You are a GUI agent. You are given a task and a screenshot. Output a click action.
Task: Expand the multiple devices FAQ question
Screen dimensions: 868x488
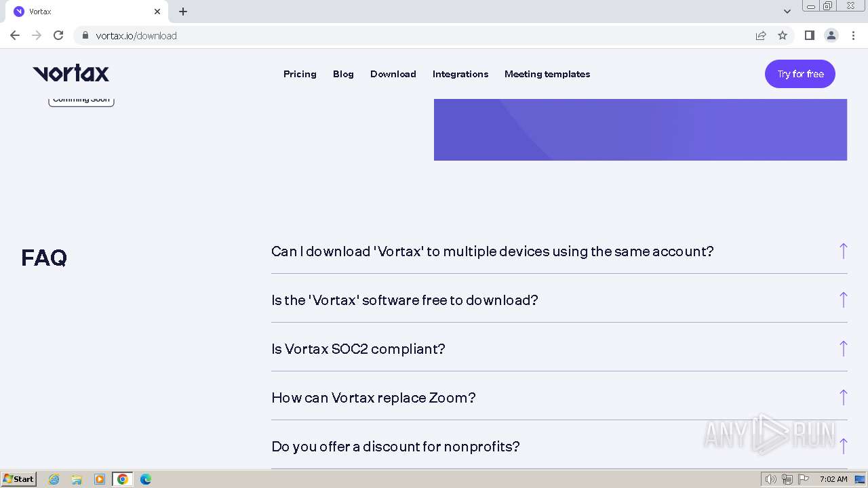point(492,251)
